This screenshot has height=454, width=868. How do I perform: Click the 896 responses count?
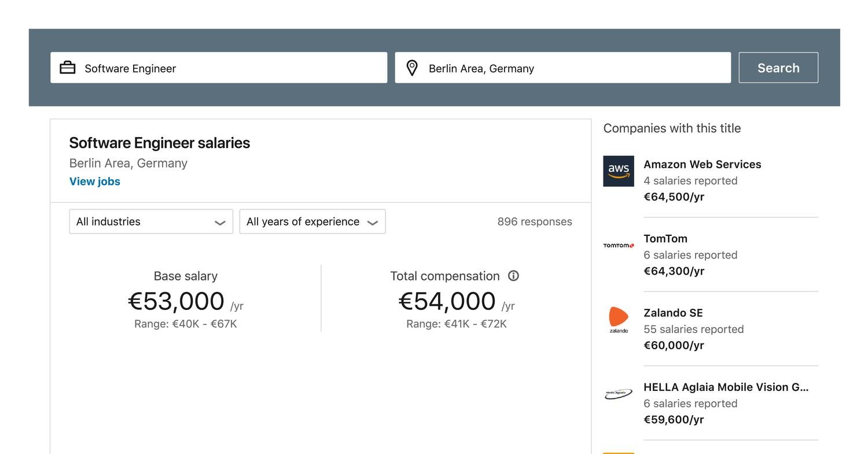534,221
